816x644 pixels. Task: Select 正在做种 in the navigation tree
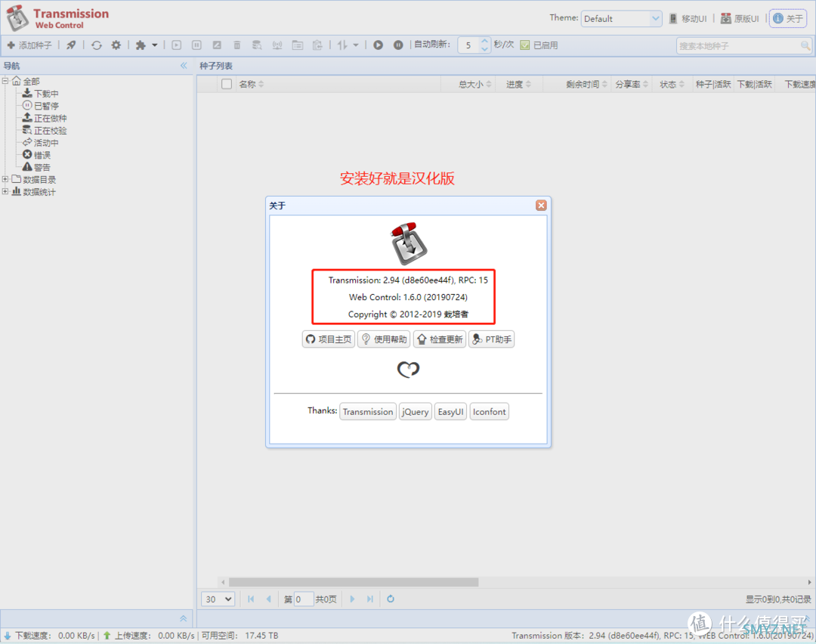pos(51,118)
